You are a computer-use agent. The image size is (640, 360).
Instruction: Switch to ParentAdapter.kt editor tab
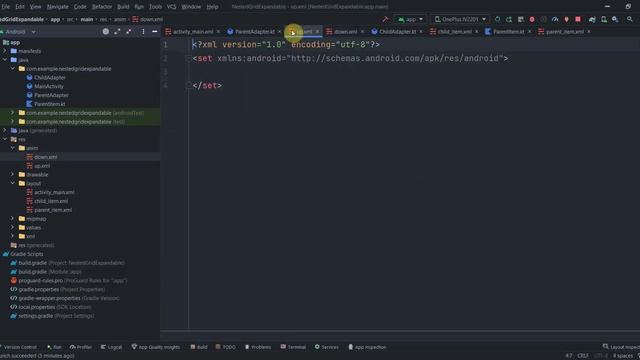[x=254, y=31]
